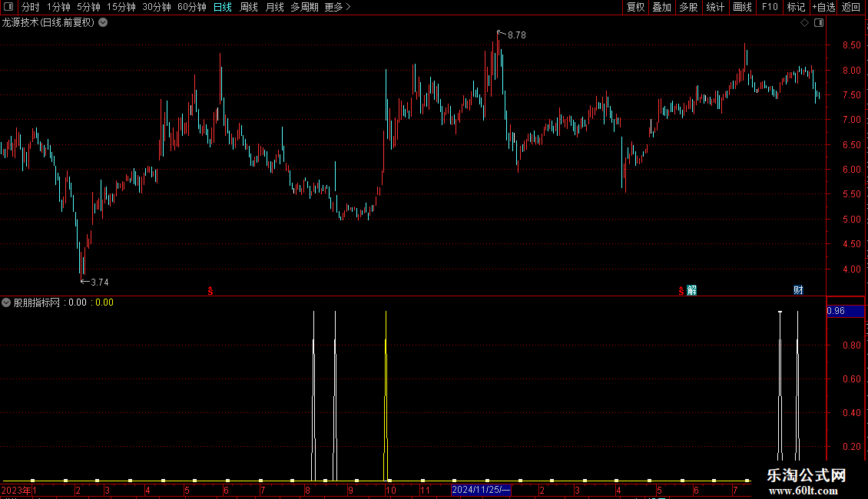This screenshot has width=868, height=499.
Task: Expand the 更多 period options
Action: click(x=337, y=7)
